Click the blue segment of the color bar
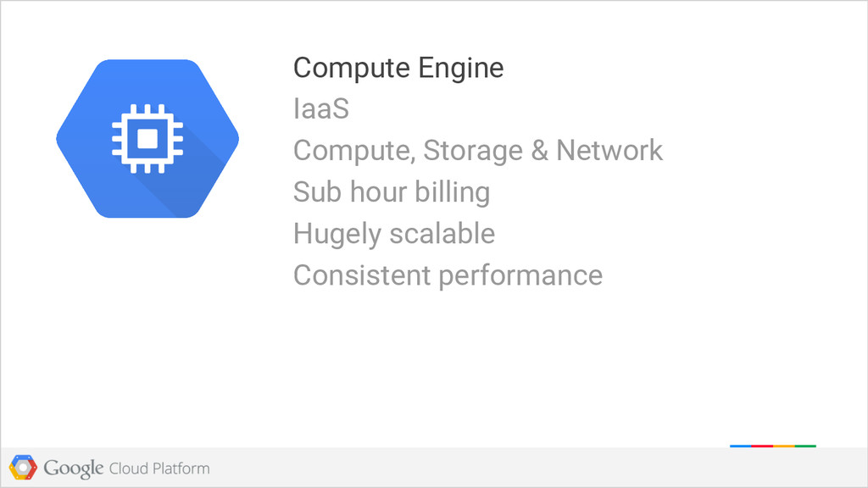 tap(740, 445)
